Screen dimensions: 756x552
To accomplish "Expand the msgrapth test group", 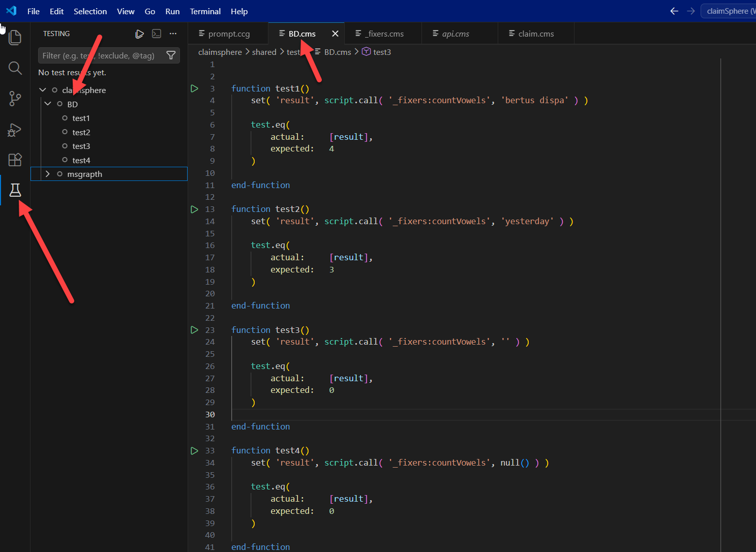I will coord(48,174).
